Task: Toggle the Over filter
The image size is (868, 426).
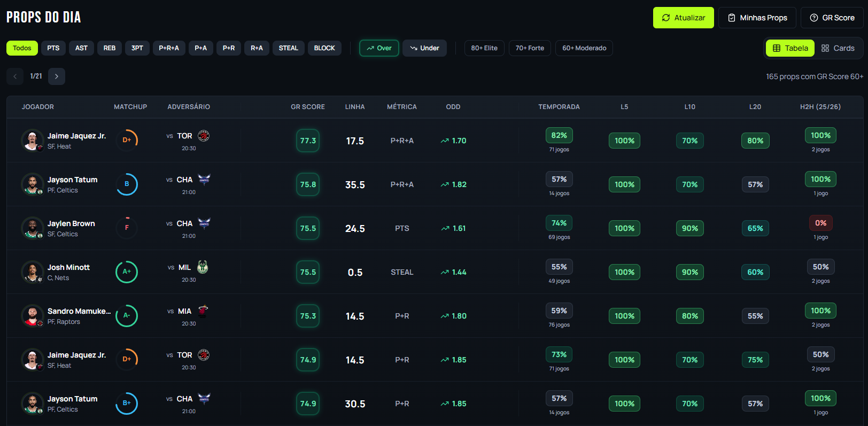Action: click(379, 48)
